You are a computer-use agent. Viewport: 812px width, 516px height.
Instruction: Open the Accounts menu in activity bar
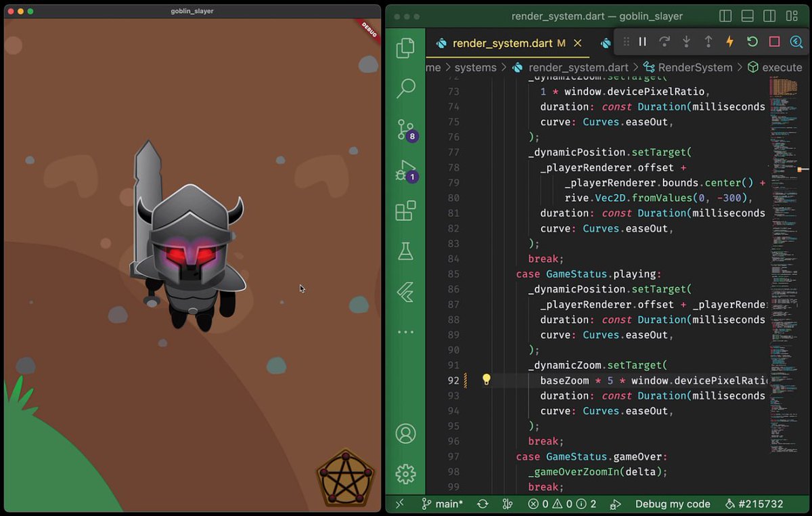coord(405,433)
